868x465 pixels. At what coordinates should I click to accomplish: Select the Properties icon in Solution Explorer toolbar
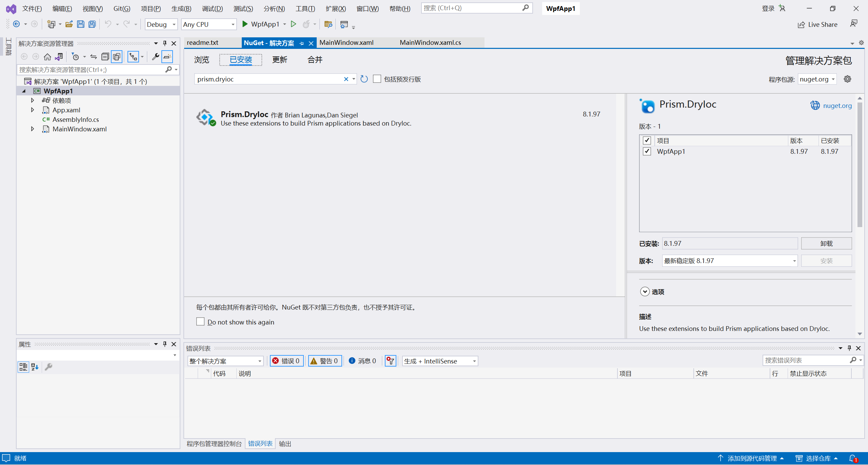click(x=155, y=56)
